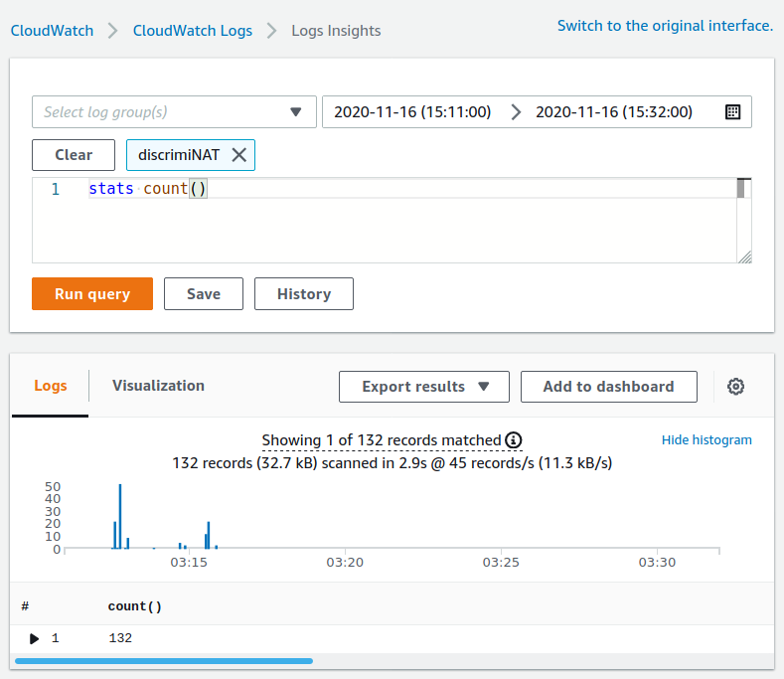Switch to the Logs tab

pyautogui.click(x=50, y=386)
